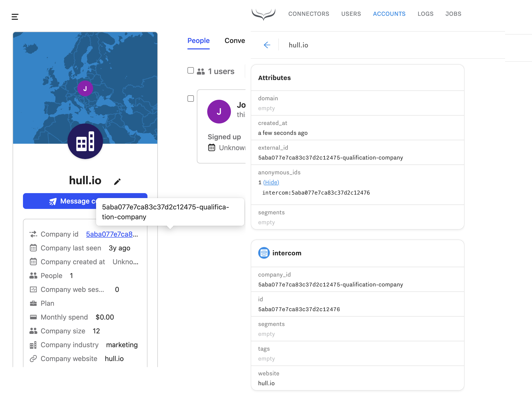Image resolution: width=532 pixels, height=404 pixels.
Task: Open the 5aba077e7ca8 Company id link
Action: pos(109,234)
